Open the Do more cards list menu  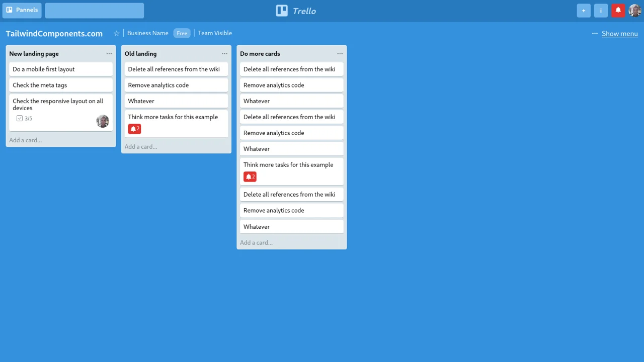click(340, 53)
